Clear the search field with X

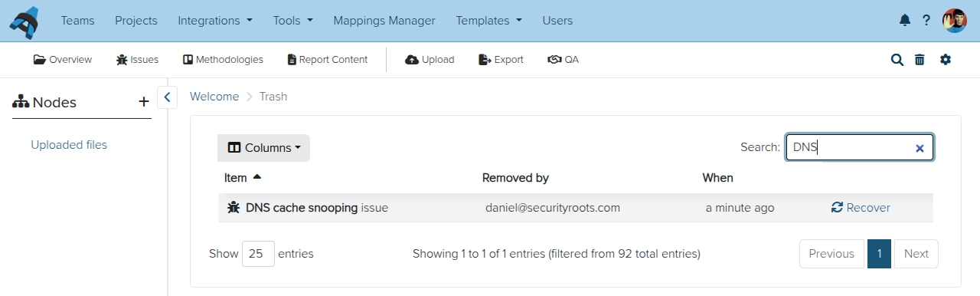920,148
